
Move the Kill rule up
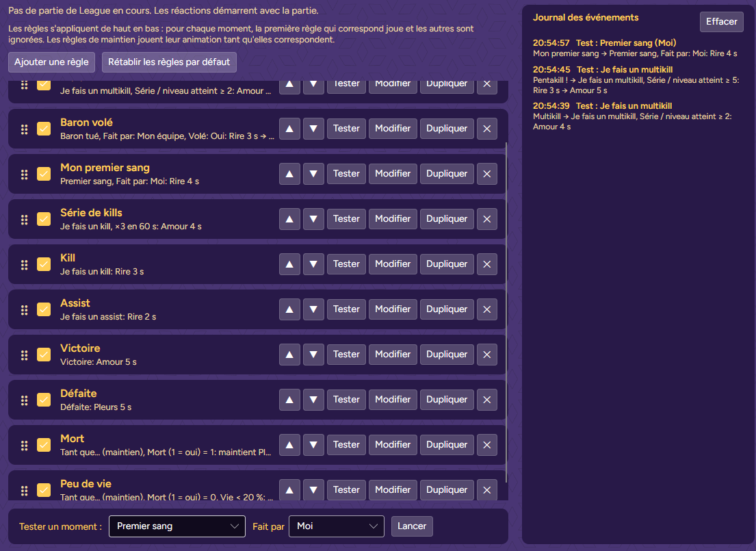click(x=289, y=264)
